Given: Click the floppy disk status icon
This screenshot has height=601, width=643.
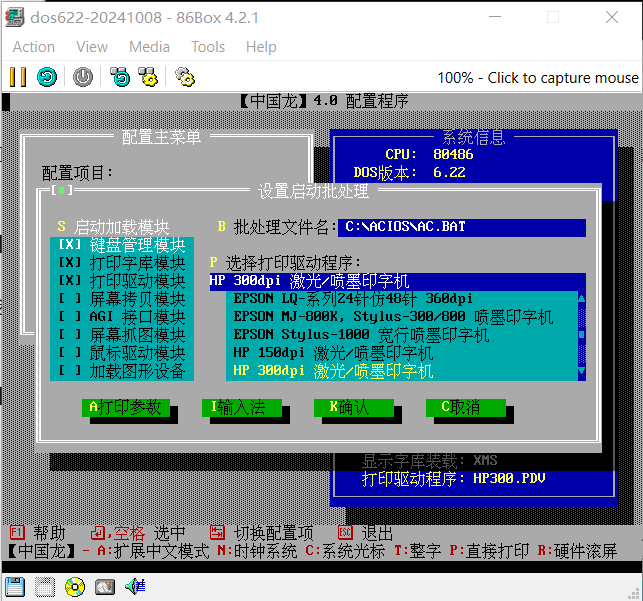Looking at the screenshot, I should pos(14,586).
